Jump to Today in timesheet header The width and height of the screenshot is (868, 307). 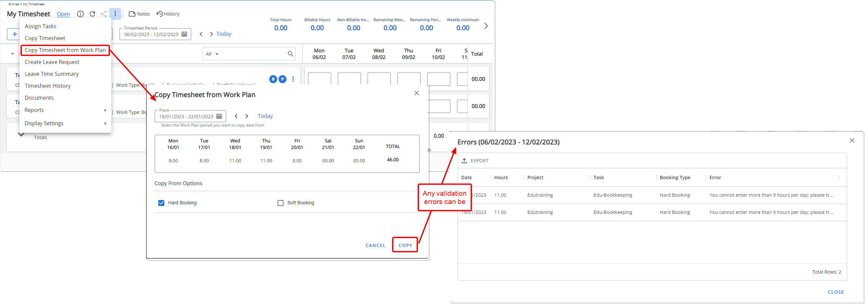pyautogui.click(x=224, y=34)
